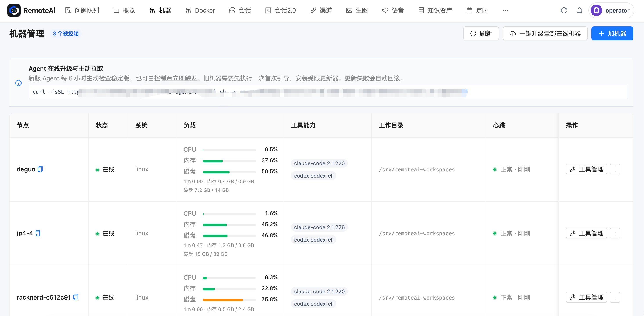
Task: Click deguo's memory usage bar
Action: pos(229,161)
